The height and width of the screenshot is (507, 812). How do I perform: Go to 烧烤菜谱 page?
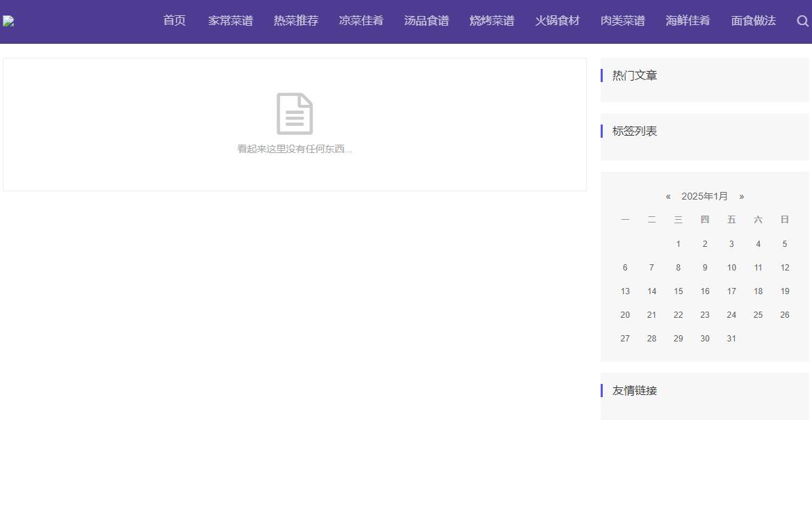pyautogui.click(x=492, y=21)
